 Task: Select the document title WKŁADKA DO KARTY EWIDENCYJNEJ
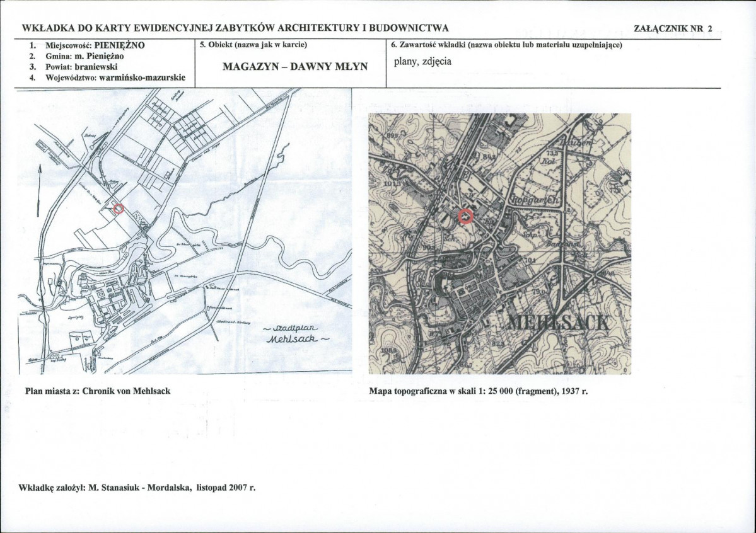coord(235,28)
